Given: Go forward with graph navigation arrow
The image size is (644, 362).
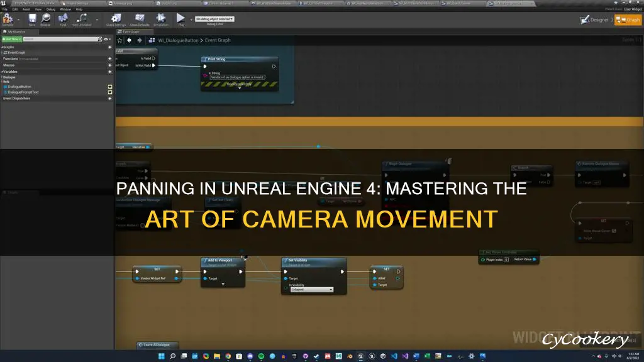Looking at the screenshot, I should (140, 40).
